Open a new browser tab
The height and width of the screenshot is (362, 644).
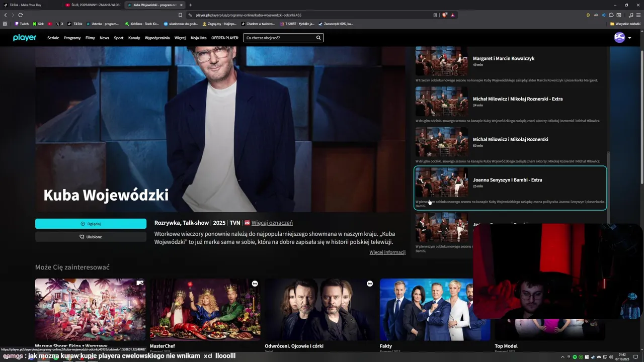coord(191,5)
